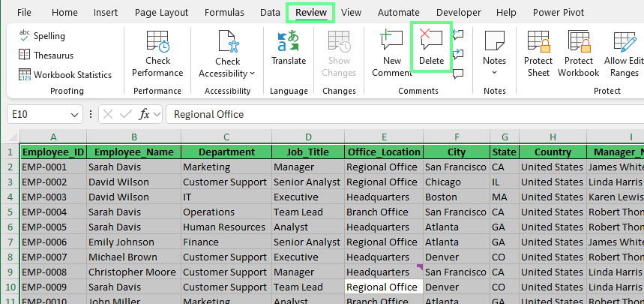Switch to the Home tab

pyautogui.click(x=64, y=13)
